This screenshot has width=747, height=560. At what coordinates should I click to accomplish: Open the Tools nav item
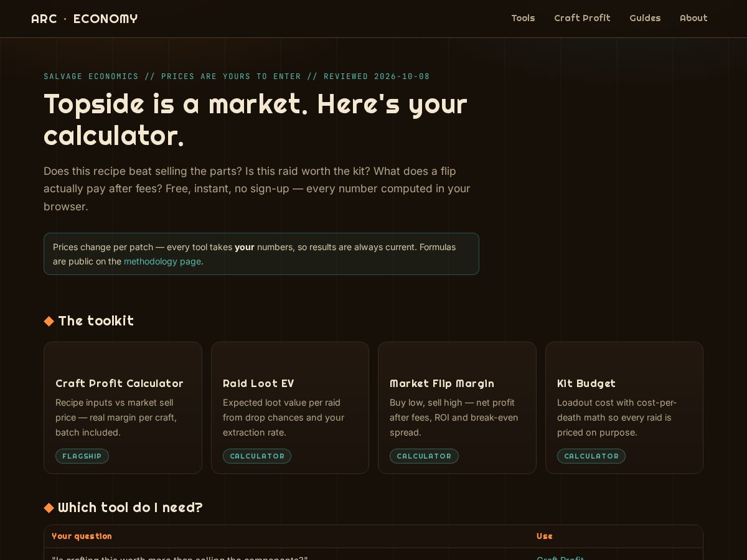coord(523,18)
